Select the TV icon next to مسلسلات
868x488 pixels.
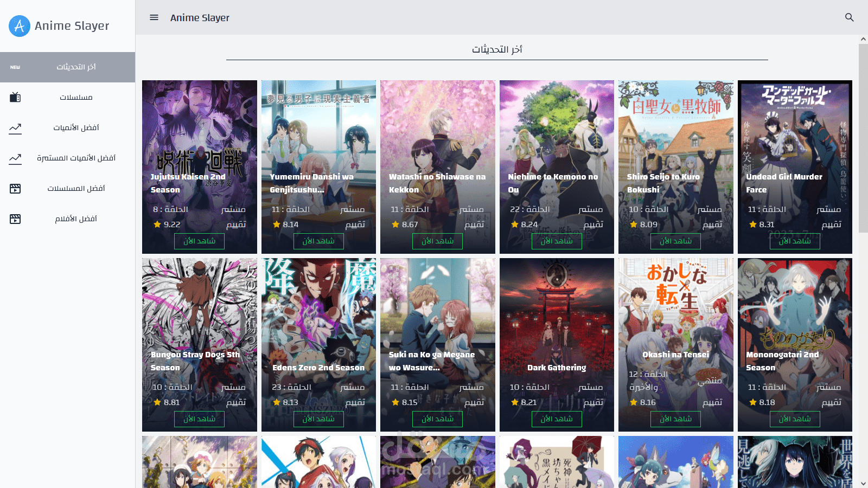15,97
